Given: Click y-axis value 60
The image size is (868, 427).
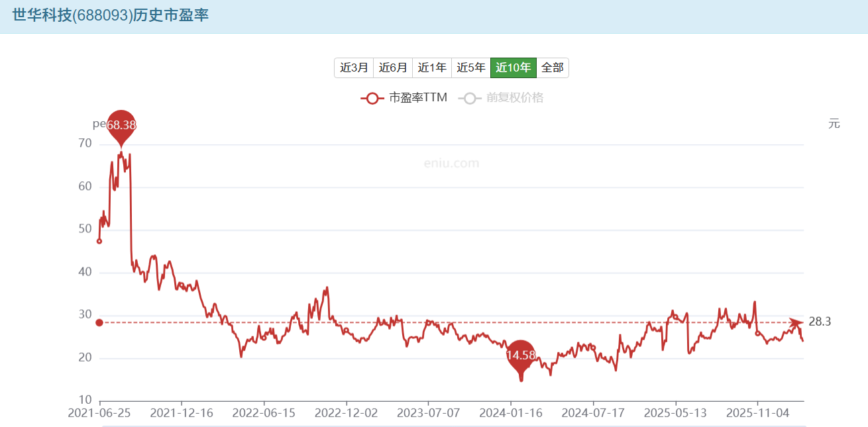Looking at the screenshot, I should [x=85, y=186].
